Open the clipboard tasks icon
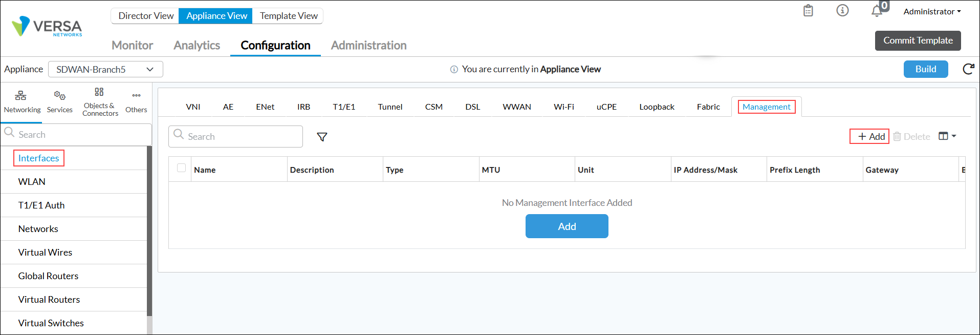The image size is (980, 335). 808,11
